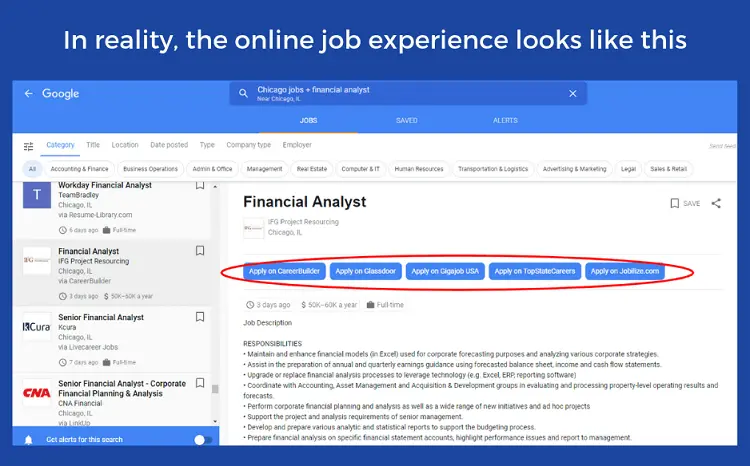750x466 pixels.
Task: Click the back arrow beside Google logo
Action: coord(29,94)
